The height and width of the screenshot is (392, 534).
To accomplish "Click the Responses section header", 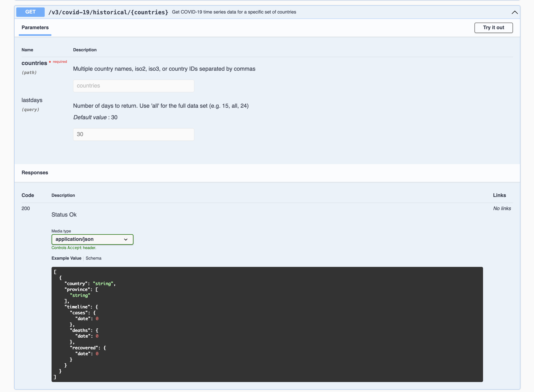I will coord(35,173).
